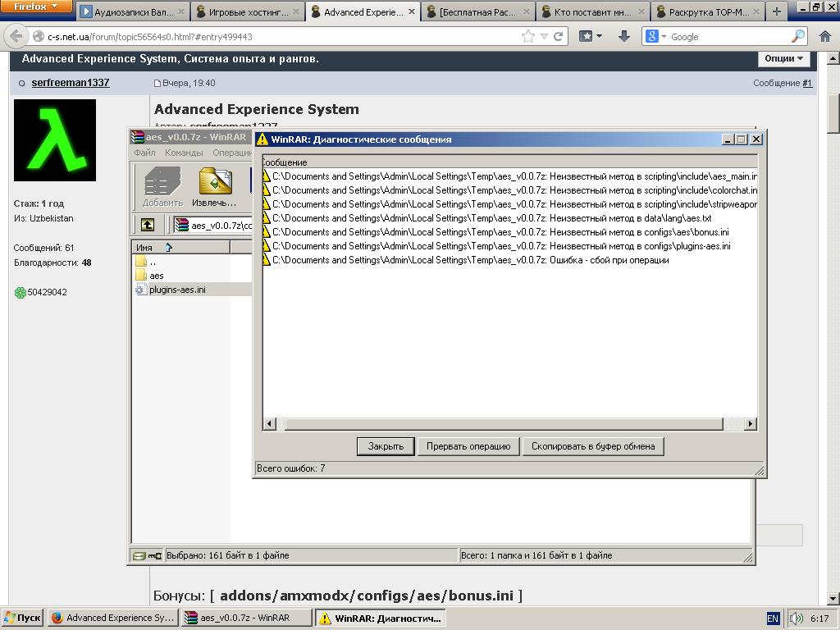Click the Google search input field
Image resolution: width=840 pixels, height=630 pixels.
click(x=728, y=36)
